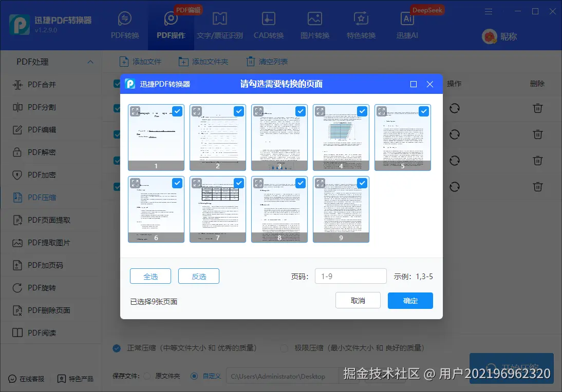
Task: Select PDF加页码 in the sidebar
Action: pyautogui.click(x=51, y=265)
